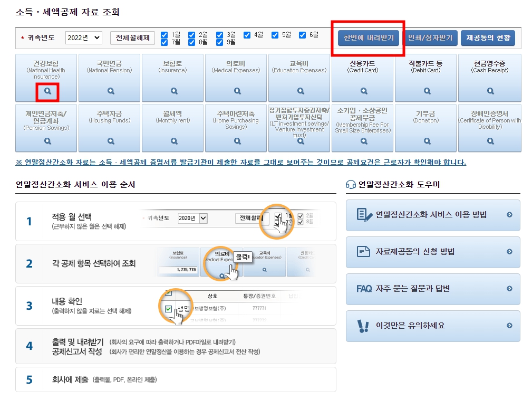The width and height of the screenshot is (532, 399).
Task: Open Health Insurance lookup with its magnifier icon
Action: pyautogui.click(x=48, y=91)
